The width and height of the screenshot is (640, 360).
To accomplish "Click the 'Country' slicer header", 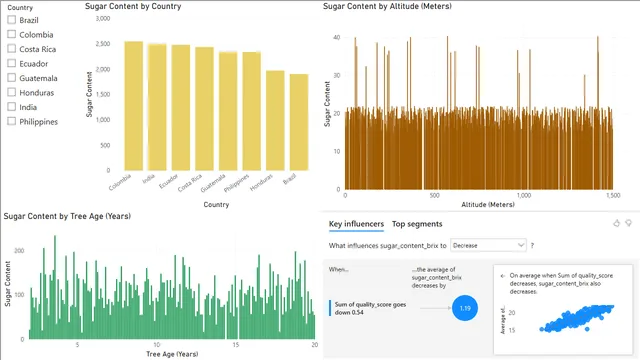I will click(x=20, y=7).
